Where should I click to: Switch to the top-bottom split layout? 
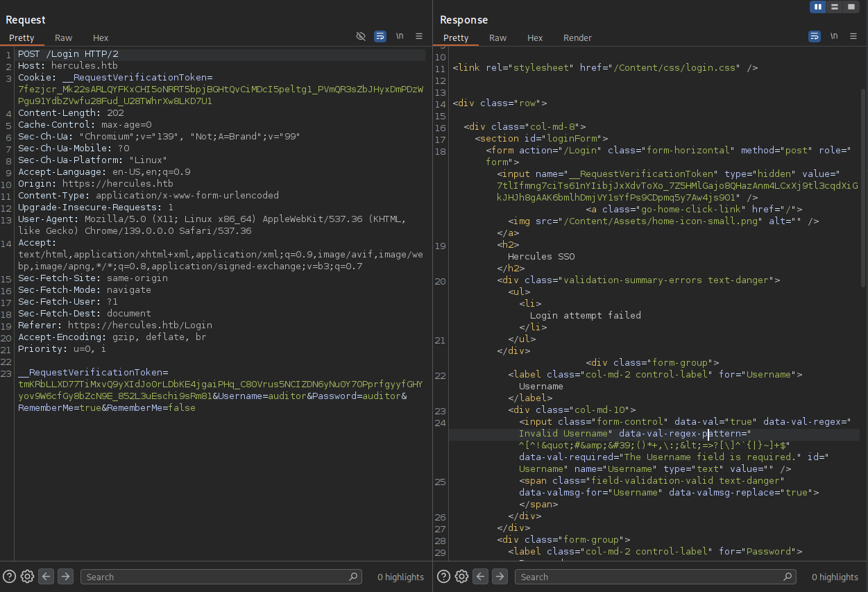[x=835, y=7]
